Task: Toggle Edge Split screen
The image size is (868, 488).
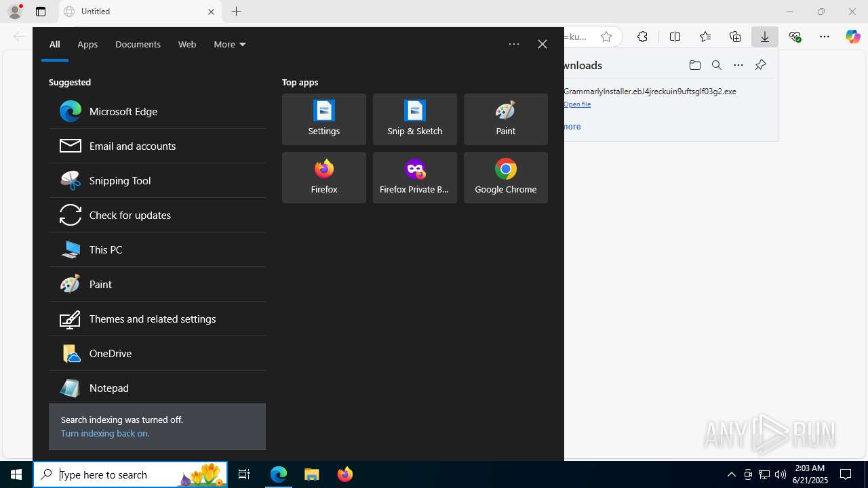Action: [x=675, y=37]
